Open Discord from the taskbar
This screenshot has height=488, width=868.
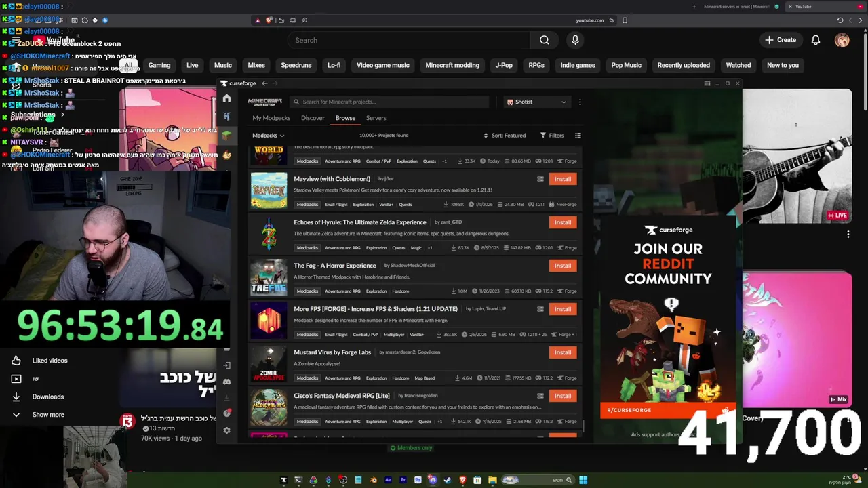(x=433, y=480)
